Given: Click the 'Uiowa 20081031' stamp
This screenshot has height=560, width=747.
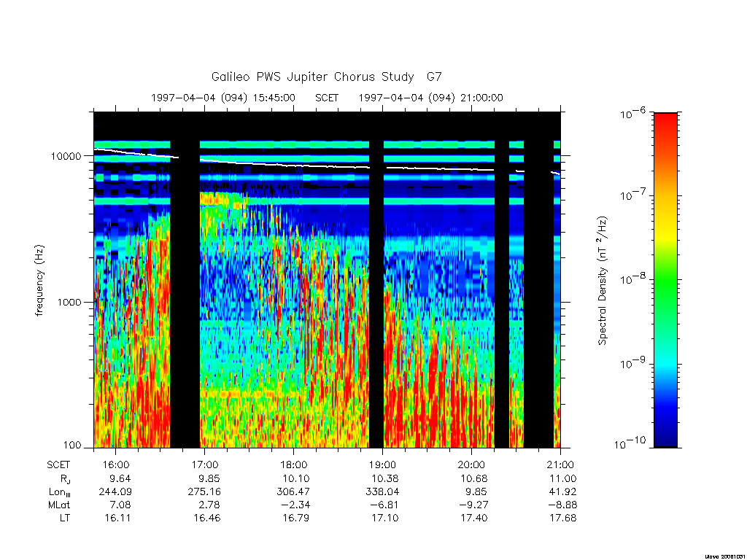Looking at the screenshot, I should pyautogui.click(x=726, y=556).
